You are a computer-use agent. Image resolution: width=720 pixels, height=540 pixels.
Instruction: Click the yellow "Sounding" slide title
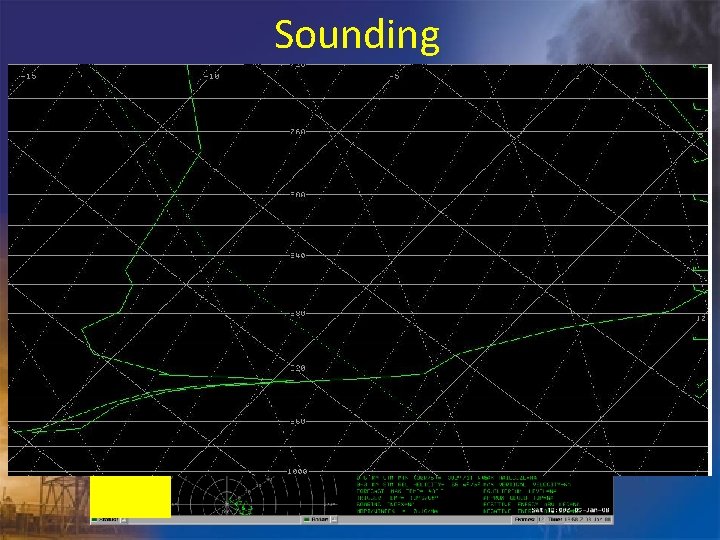[357, 35]
